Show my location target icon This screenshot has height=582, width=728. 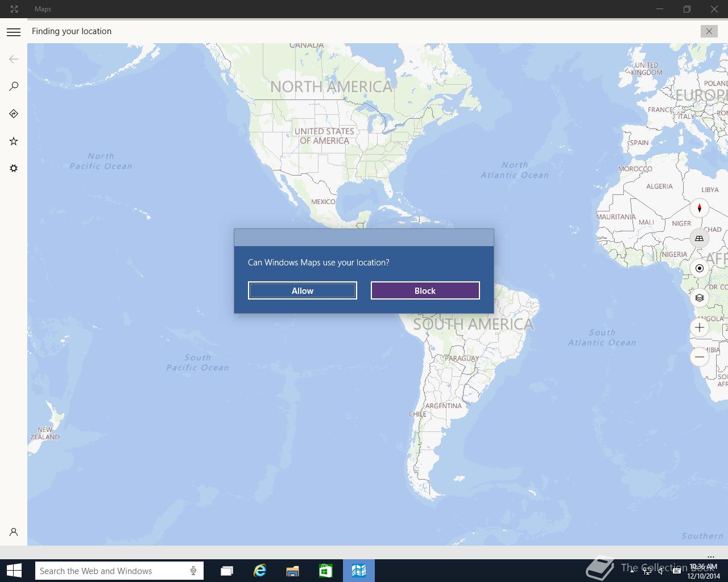700,268
